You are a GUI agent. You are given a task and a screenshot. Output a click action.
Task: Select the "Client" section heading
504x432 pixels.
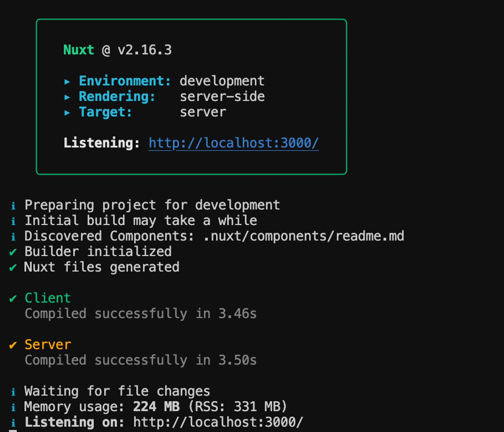coord(47,298)
